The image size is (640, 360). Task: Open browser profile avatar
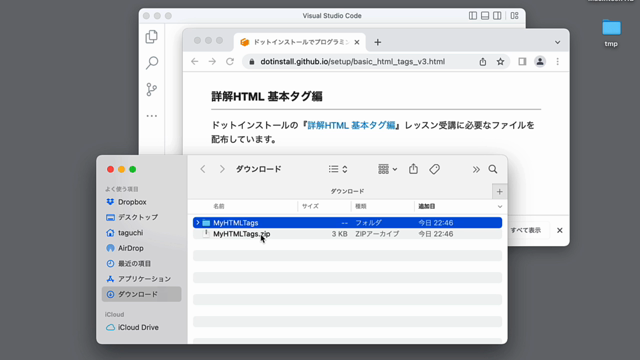(x=540, y=62)
